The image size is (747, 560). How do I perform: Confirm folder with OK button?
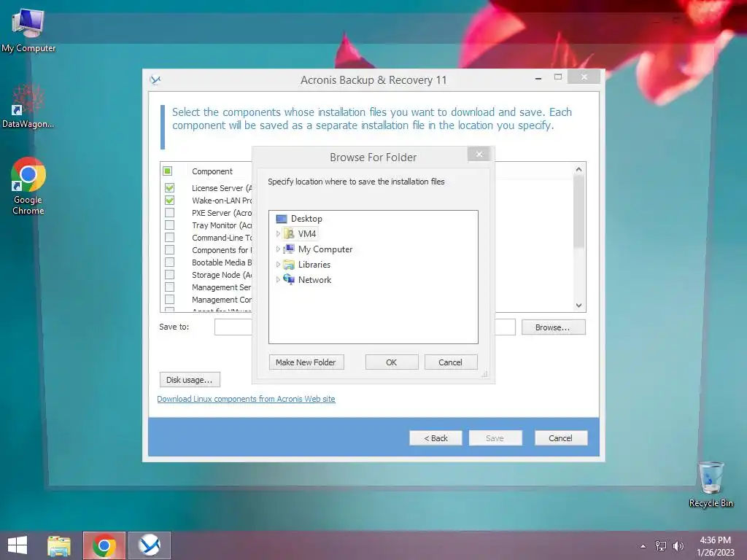coord(392,362)
